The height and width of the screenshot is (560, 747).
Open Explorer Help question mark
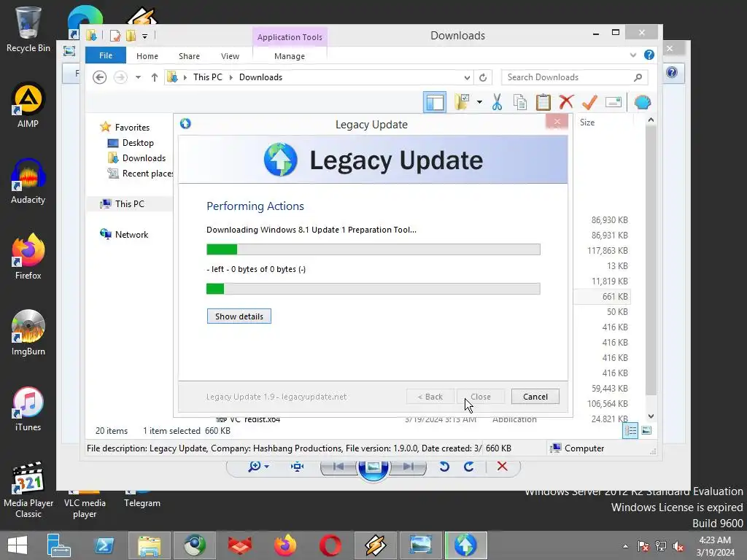pos(649,55)
